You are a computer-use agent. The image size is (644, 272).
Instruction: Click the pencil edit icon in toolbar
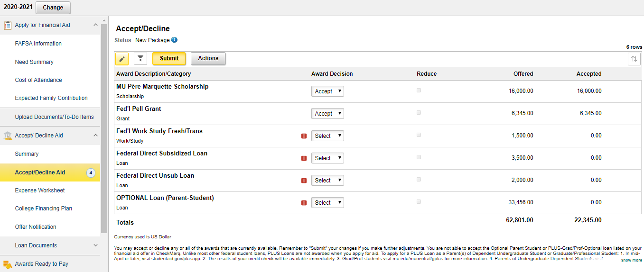point(122,59)
